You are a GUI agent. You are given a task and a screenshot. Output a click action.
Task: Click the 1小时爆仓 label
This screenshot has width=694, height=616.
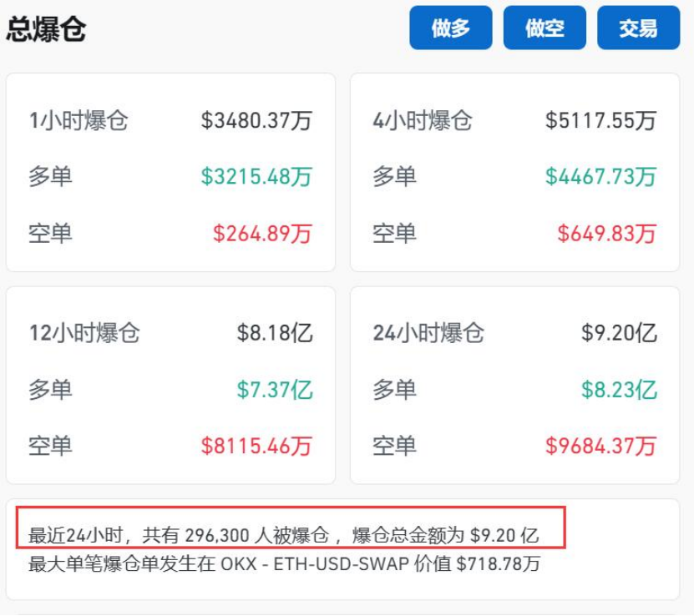click(79, 120)
